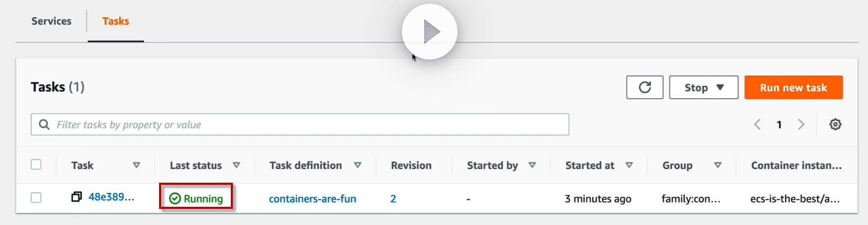Viewport: 868px width, 225px height.
Task: Click the green Running status icon
Action: click(175, 199)
